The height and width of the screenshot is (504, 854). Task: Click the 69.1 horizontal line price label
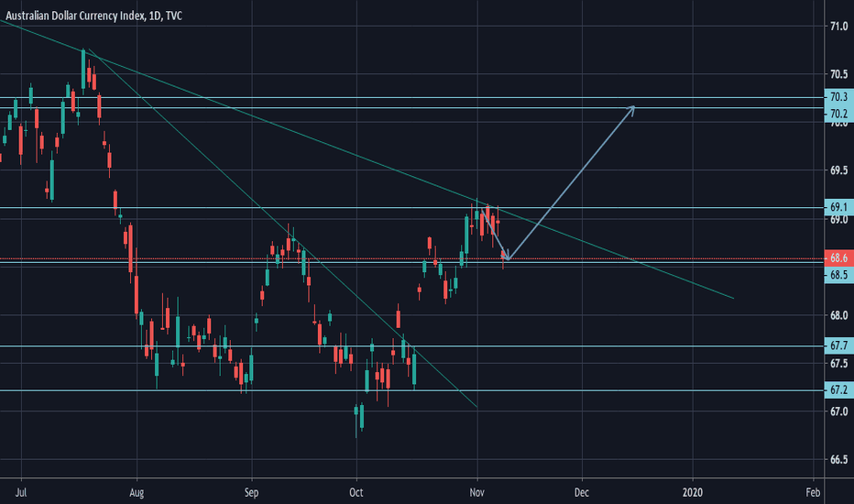(x=839, y=206)
